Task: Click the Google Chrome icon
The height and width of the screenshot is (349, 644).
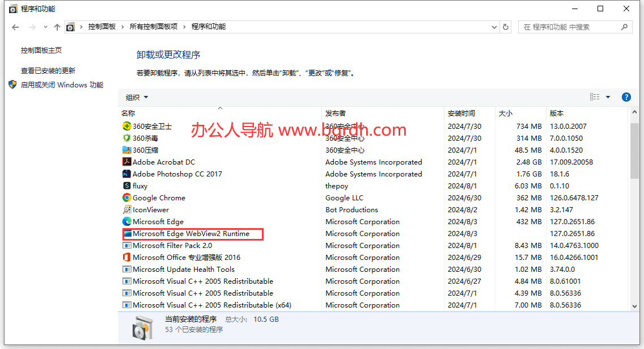Action: [127, 197]
